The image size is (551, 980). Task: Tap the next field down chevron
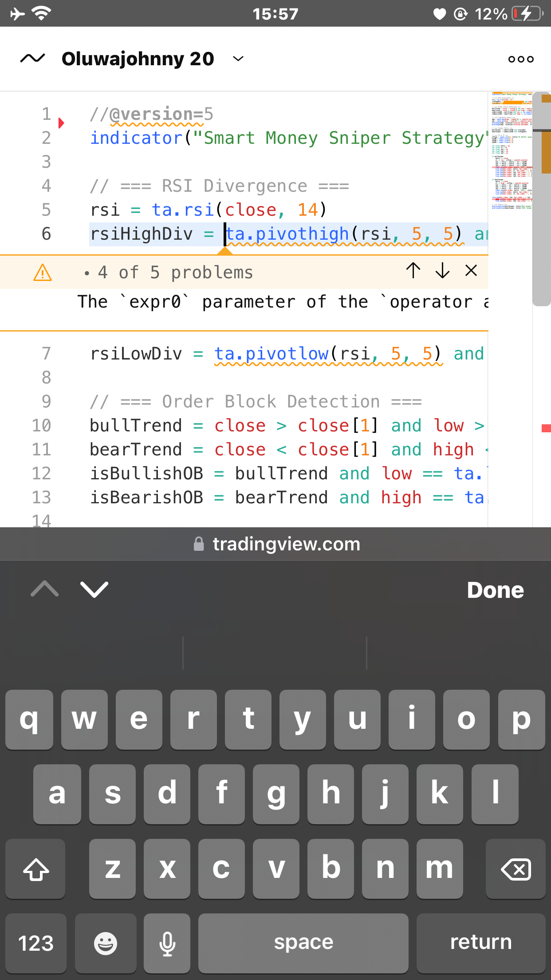point(94,589)
